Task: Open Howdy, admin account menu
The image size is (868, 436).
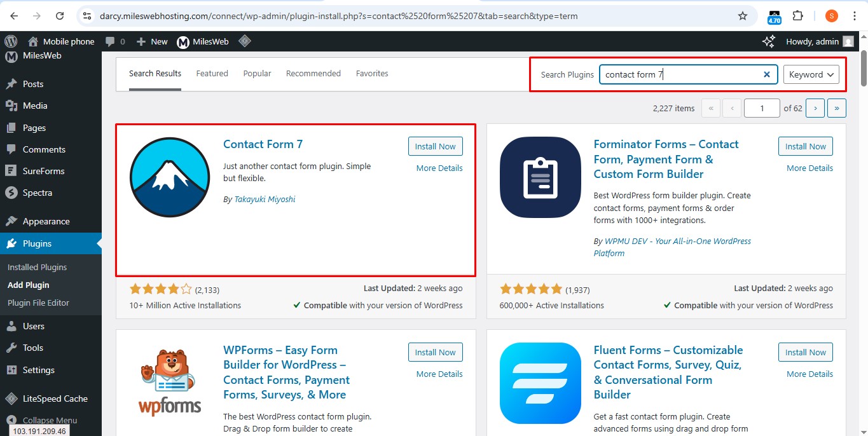Action: coord(820,41)
